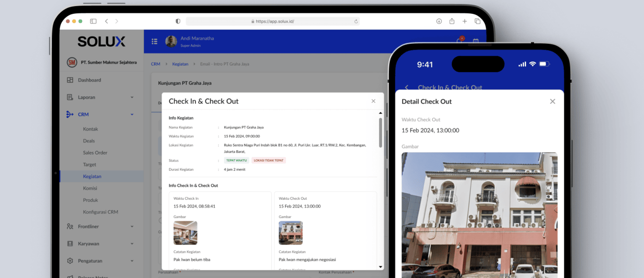Click the Dashboard grid icon

pyautogui.click(x=70, y=80)
